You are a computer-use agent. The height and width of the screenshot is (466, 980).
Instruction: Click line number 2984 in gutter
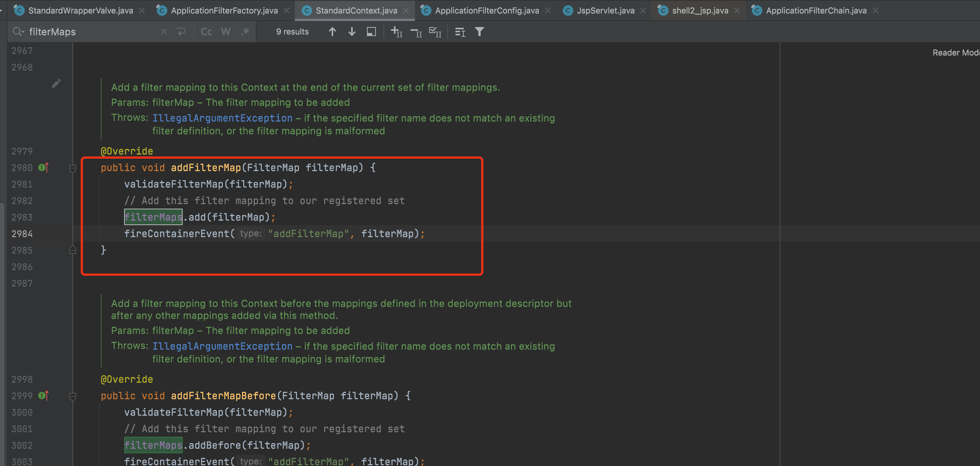click(x=22, y=234)
